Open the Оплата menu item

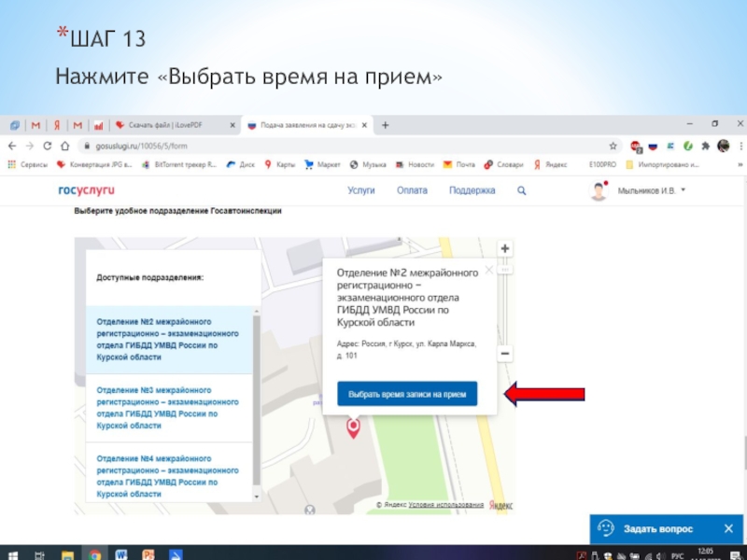coord(412,190)
